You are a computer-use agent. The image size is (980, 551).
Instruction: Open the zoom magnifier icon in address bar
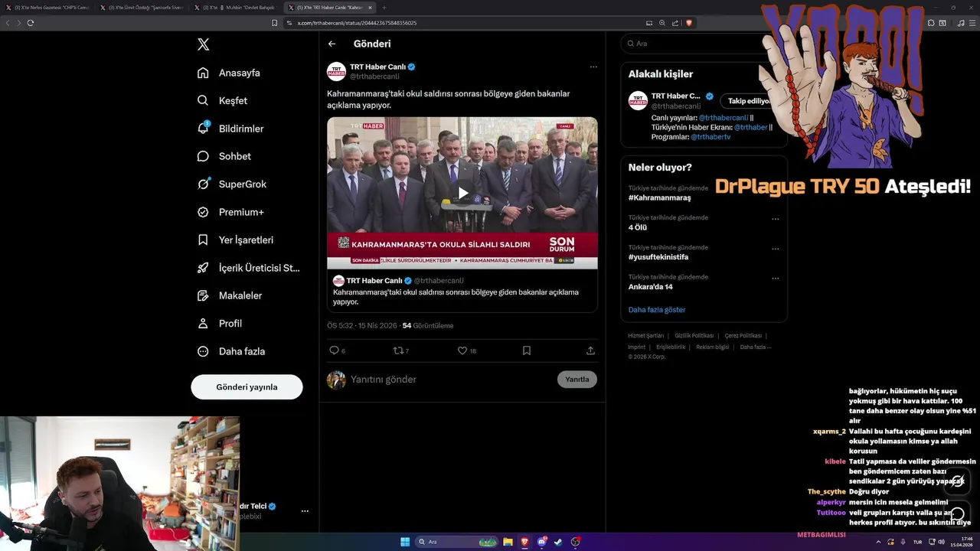coord(662,23)
